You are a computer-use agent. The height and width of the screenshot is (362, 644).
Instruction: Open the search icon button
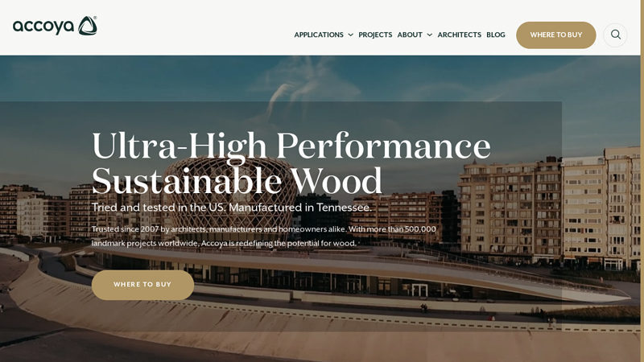pos(615,35)
